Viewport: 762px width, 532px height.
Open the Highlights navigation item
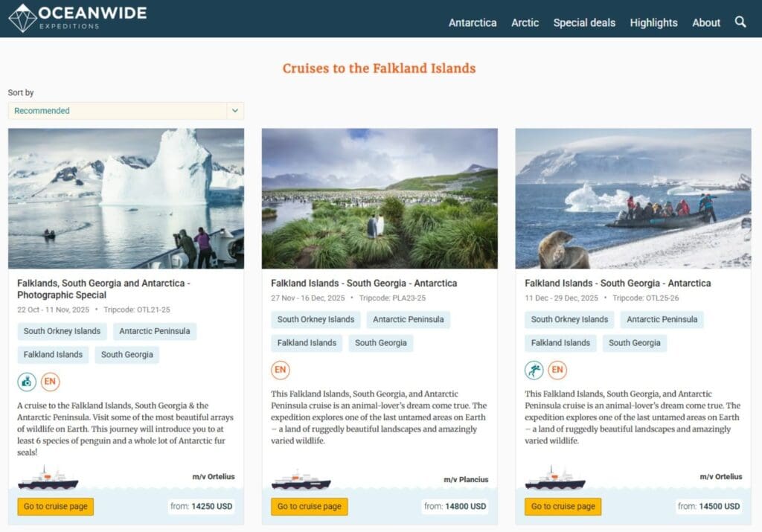[x=653, y=22]
